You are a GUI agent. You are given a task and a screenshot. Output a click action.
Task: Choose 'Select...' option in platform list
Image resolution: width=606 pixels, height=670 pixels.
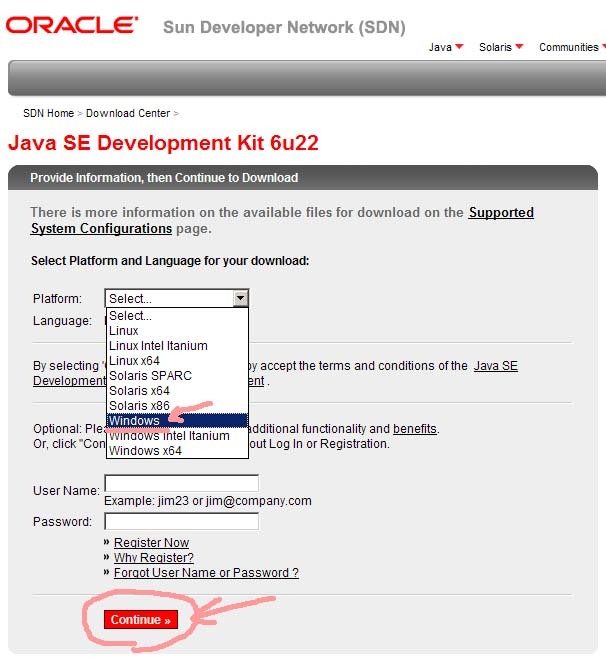[177, 316]
